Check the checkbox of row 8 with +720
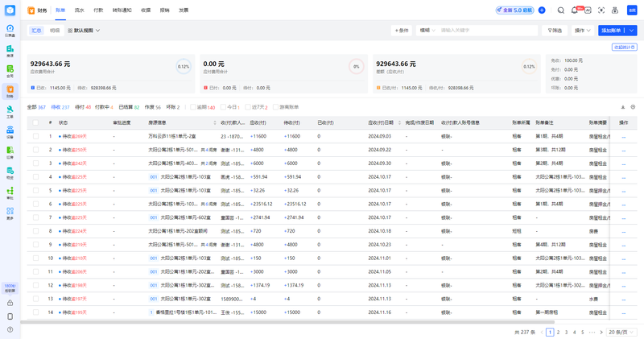The width and height of the screenshot is (644, 339). (x=35, y=231)
